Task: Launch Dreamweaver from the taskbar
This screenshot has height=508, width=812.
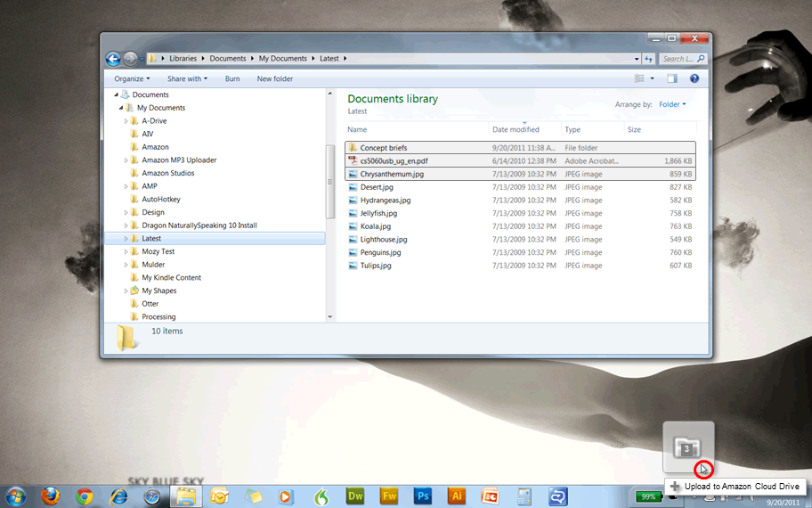Action: point(355,496)
